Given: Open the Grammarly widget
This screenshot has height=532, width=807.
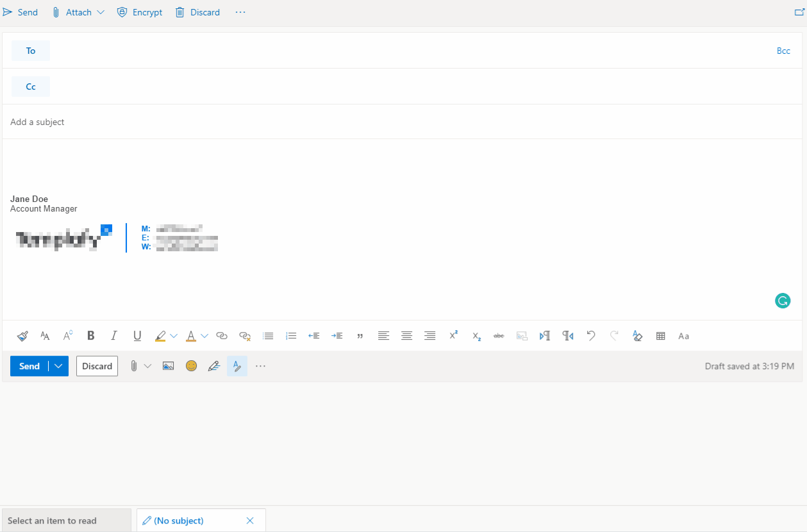Looking at the screenshot, I should 783,301.
